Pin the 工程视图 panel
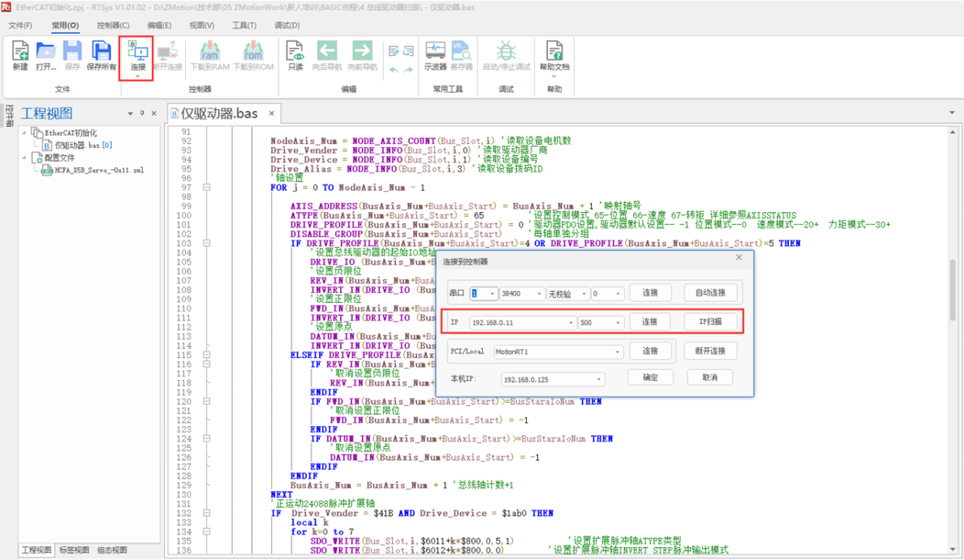The height and width of the screenshot is (560, 964). (x=142, y=114)
